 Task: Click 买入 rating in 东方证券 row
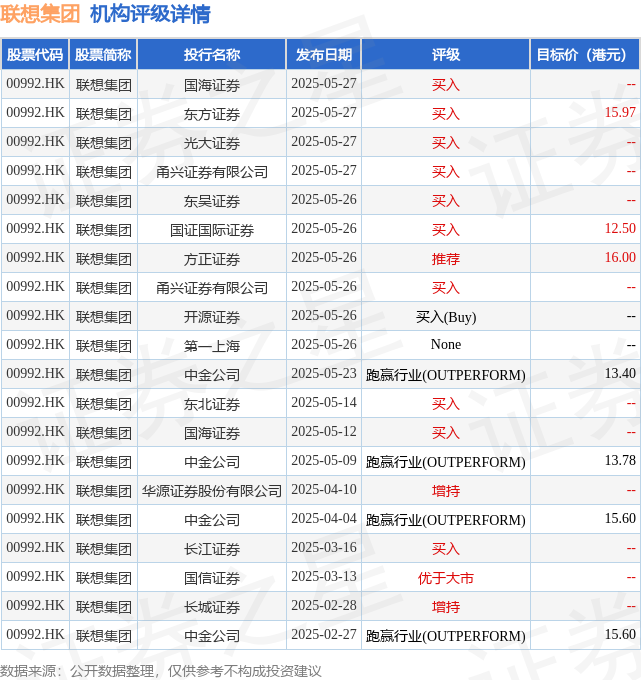445,114
